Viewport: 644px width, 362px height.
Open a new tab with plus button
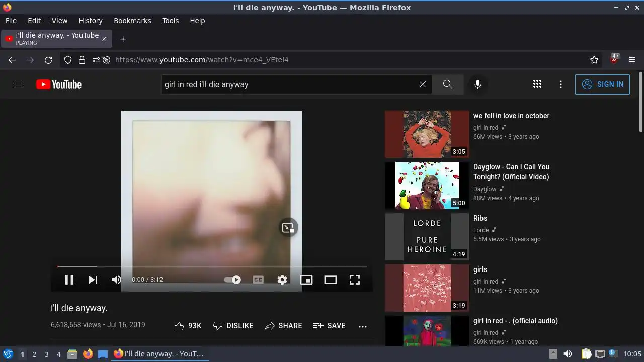click(x=123, y=39)
